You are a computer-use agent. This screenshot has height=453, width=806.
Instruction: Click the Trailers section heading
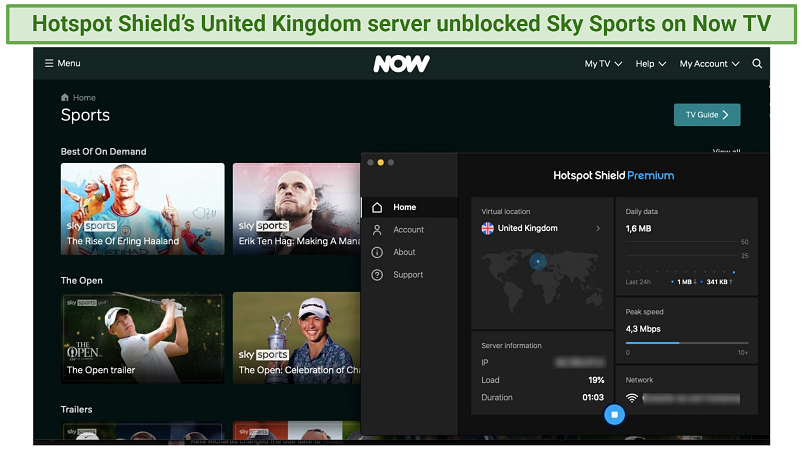(x=76, y=410)
